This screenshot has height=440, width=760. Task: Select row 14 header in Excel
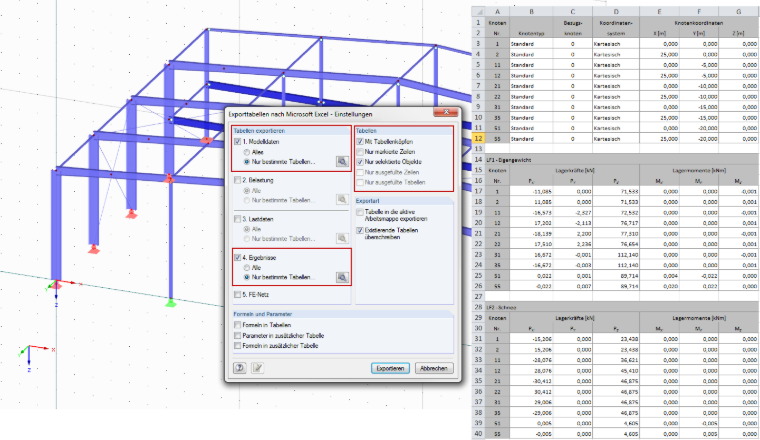[478, 159]
